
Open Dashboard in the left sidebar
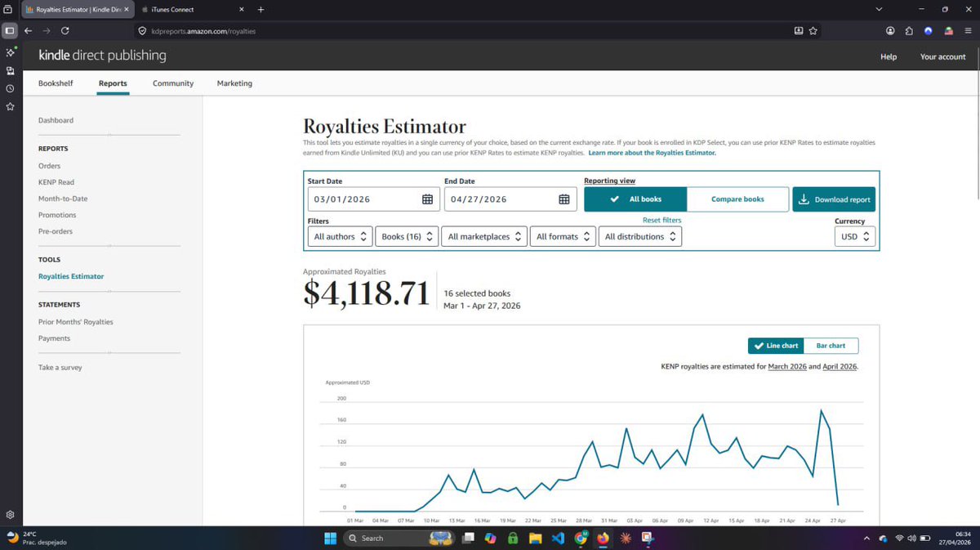click(x=56, y=120)
